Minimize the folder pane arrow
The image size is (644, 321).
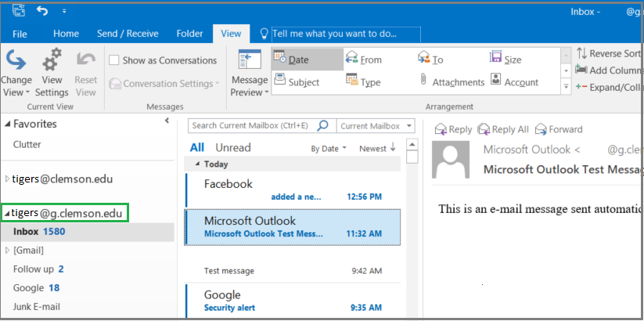click(167, 121)
